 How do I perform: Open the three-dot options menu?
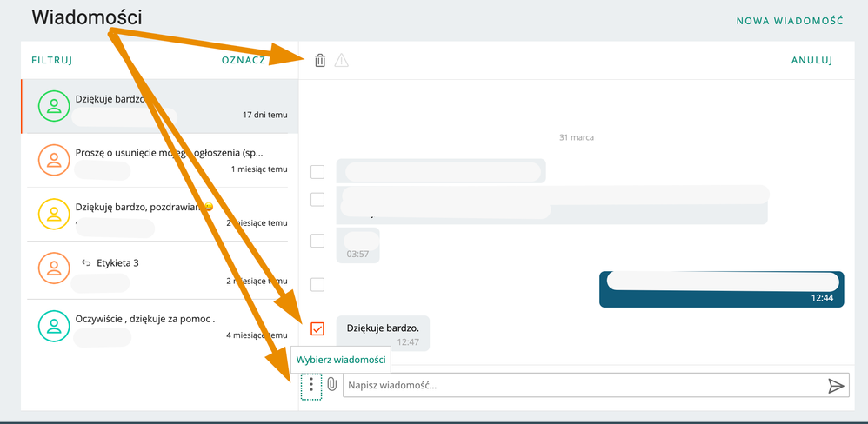click(311, 386)
